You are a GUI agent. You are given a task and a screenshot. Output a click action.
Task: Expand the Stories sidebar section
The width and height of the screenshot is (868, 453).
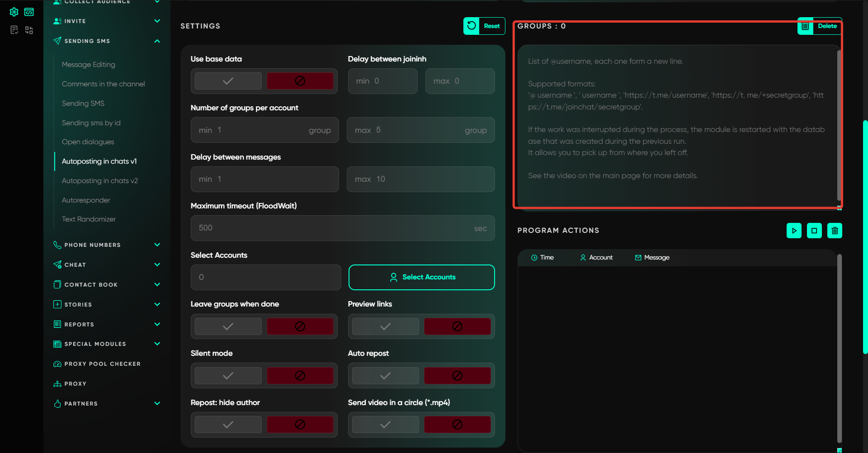[157, 304]
